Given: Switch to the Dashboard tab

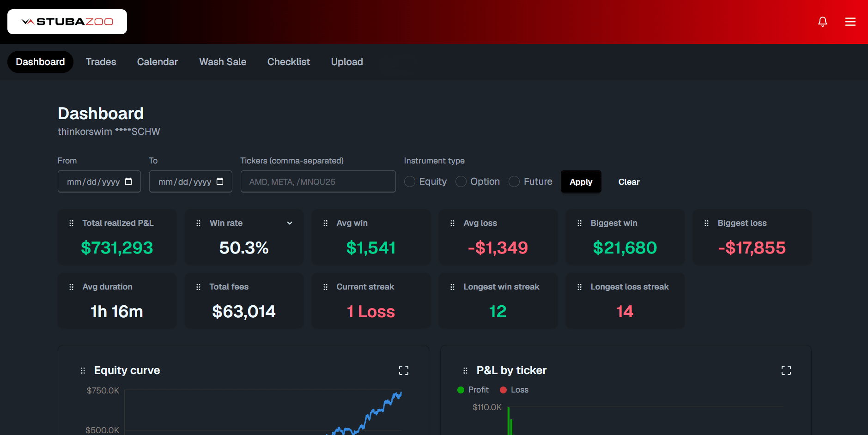Looking at the screenshot, I should (x=40, y=62).
